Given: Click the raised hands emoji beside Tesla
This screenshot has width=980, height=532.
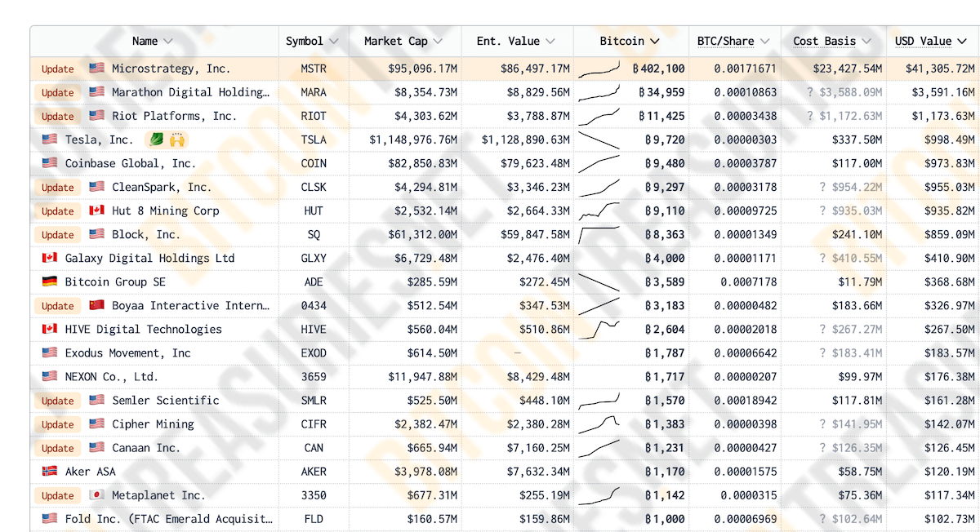Looking at the screenshot, I should (x=176, y=140).
